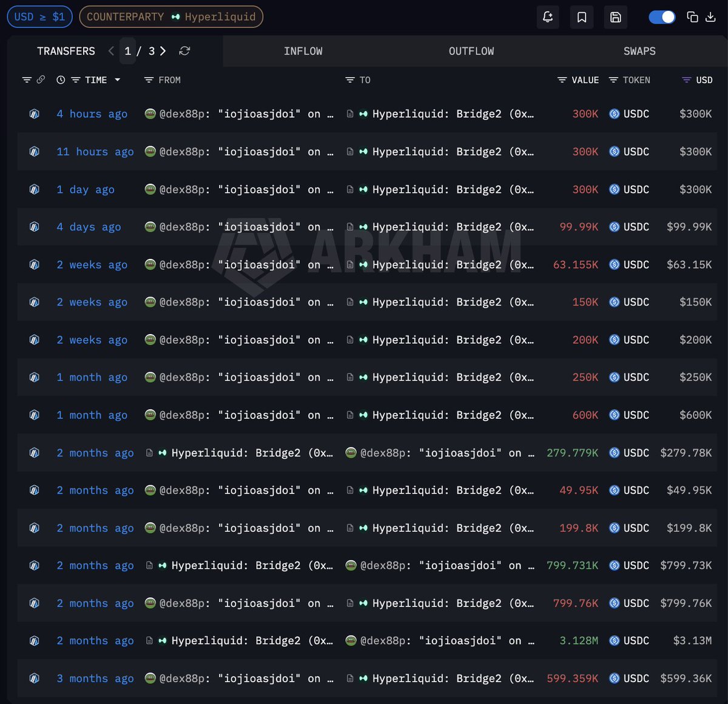Click the link icon in table header
The width and height of the screenshot is (728, 704).
click(x=41, y=80)
